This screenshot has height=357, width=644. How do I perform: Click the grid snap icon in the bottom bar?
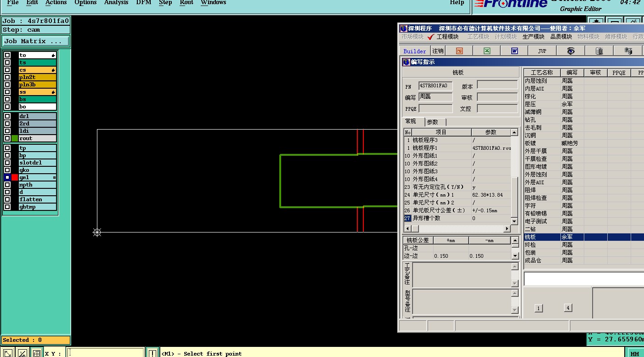click(36, 353)
